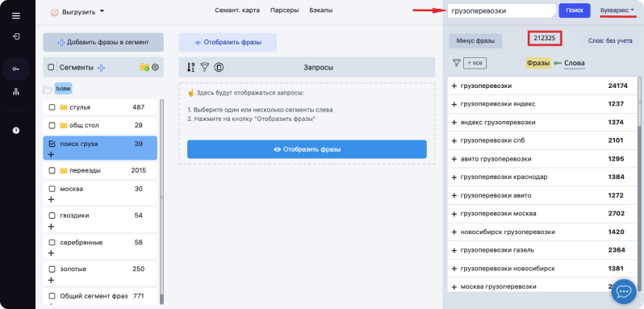Select the переезды folder segment row

point(100,170)
